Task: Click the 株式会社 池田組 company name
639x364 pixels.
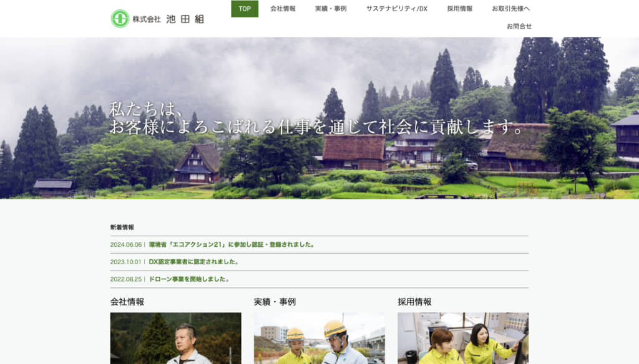Action: click(x=168, y=19)
